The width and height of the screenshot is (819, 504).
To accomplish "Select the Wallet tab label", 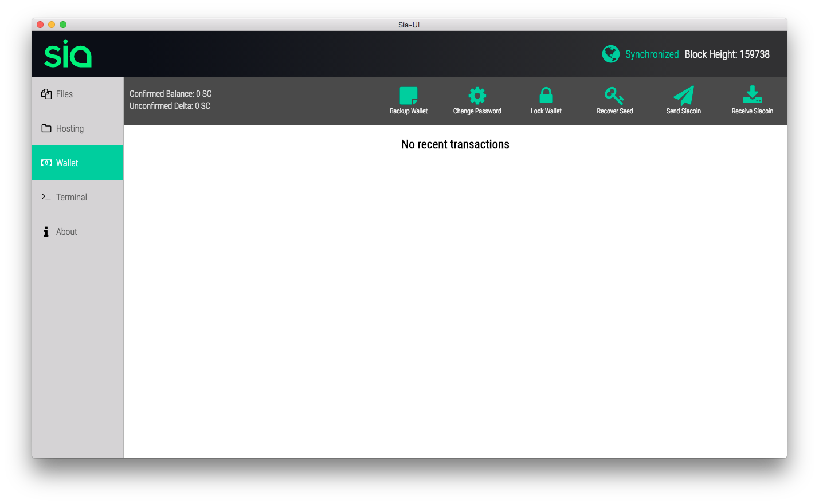I will (67, 163).
